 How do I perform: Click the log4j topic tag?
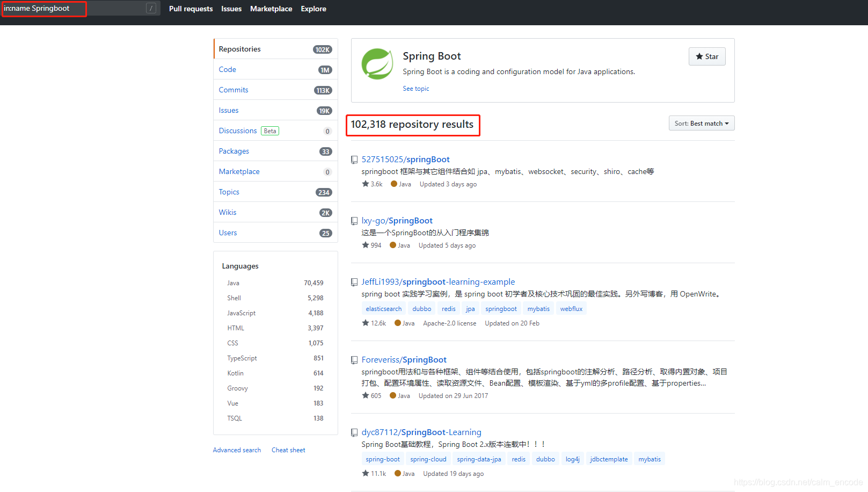click(573, 459)
